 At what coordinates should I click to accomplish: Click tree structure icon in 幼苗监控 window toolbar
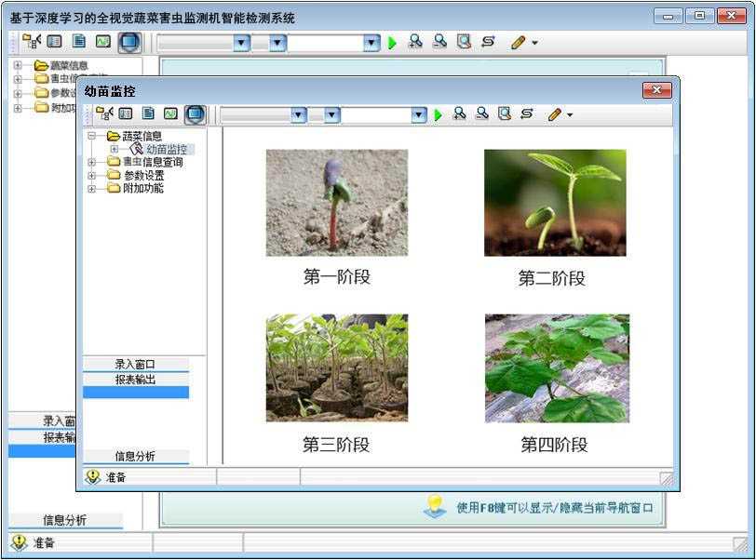point(104,113)
